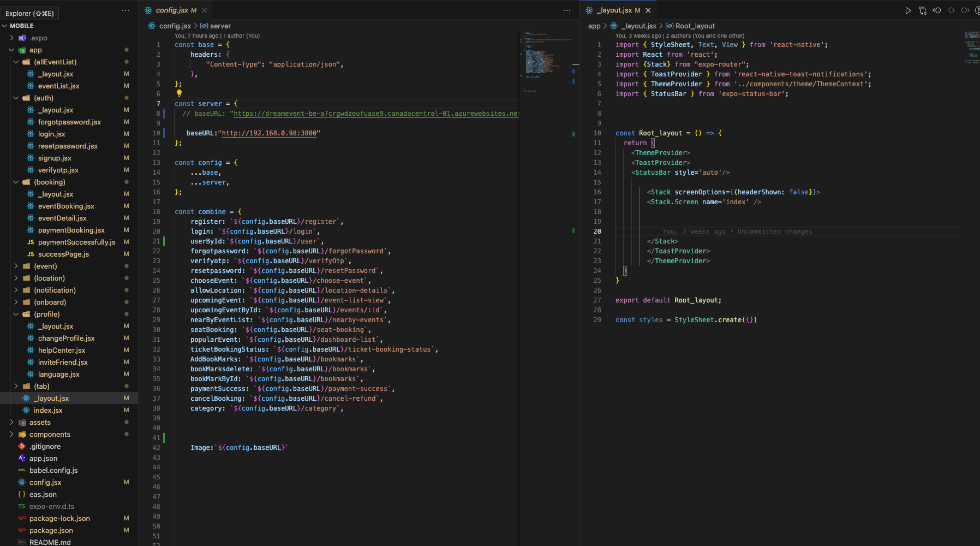The width and height of the screenshot is (980, 546).
Task: Click folder icon of assets
Action: click(x=22, y=422)
